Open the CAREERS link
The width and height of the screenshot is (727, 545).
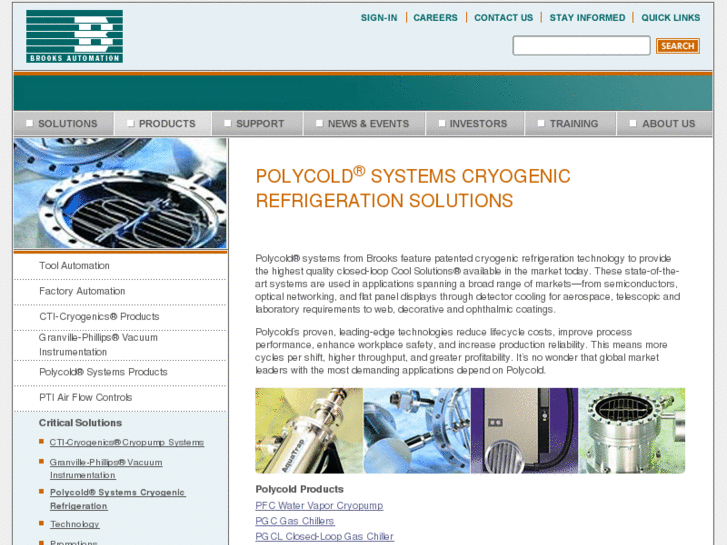point(435,18)
